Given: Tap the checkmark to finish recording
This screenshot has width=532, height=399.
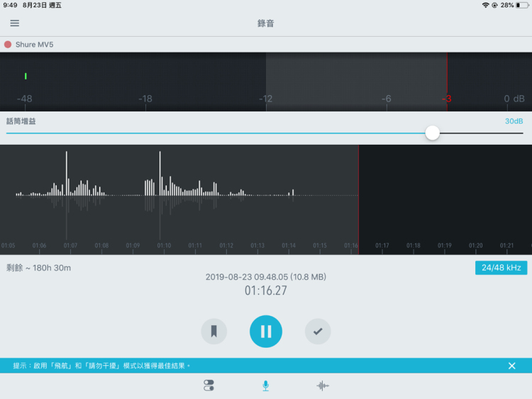Looking at the screenshot, I should point(318,331).
